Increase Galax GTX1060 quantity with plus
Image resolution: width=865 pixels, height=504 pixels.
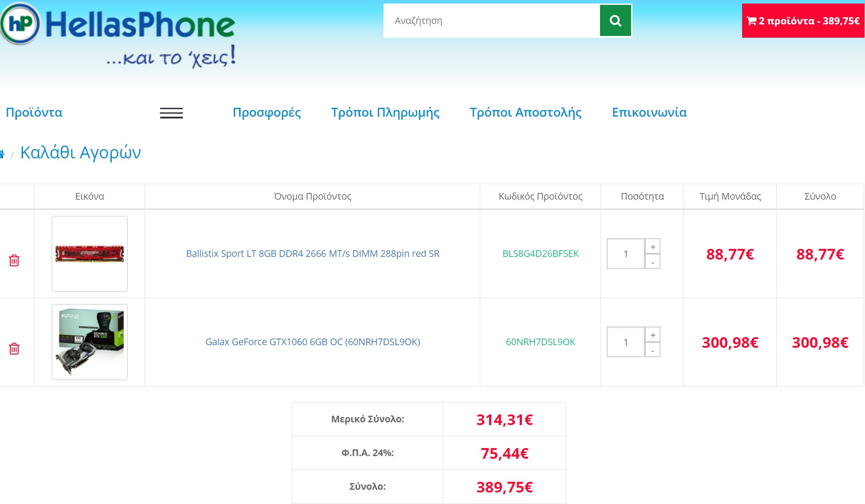(x=652, y=335)
